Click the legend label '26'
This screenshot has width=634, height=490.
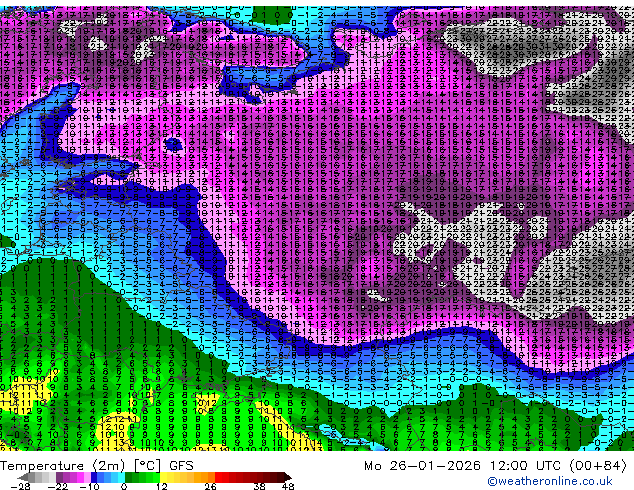coord(210,486)
